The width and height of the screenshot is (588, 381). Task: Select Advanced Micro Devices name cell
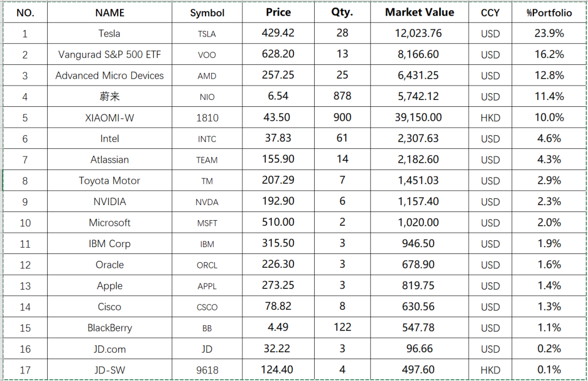[110, 75]
